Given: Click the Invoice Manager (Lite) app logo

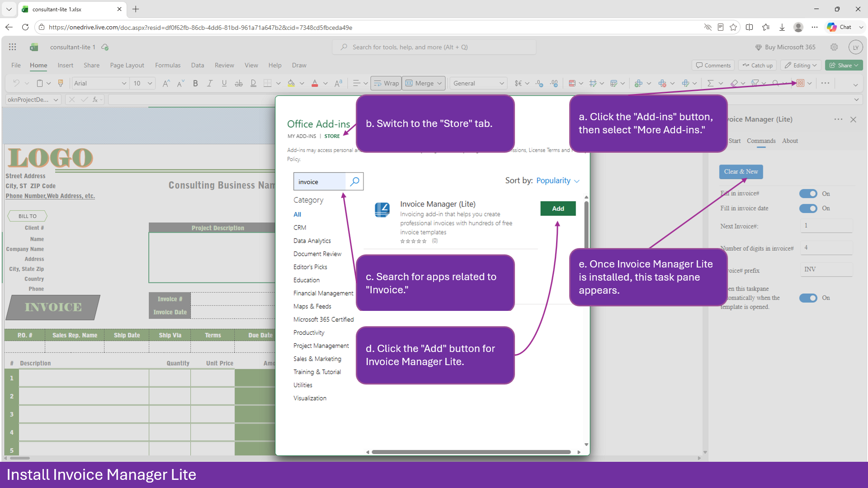Looking at the screenshot, I should (382, 210).
